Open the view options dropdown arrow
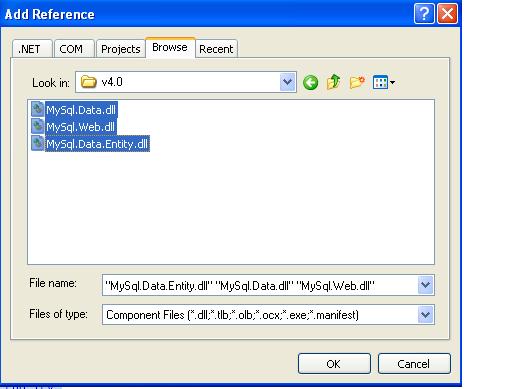 click(392, 82)
